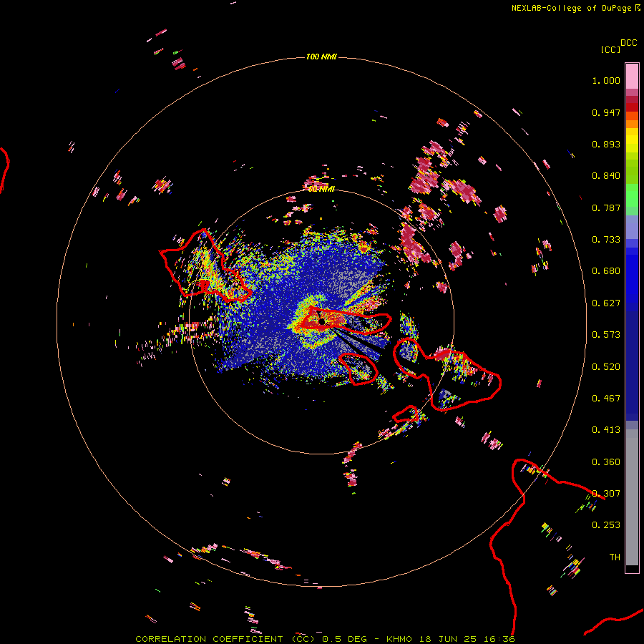Click the 1.000 color scale value
The width and height of the screenshot is (644, 644).
(x=606, y=80)
